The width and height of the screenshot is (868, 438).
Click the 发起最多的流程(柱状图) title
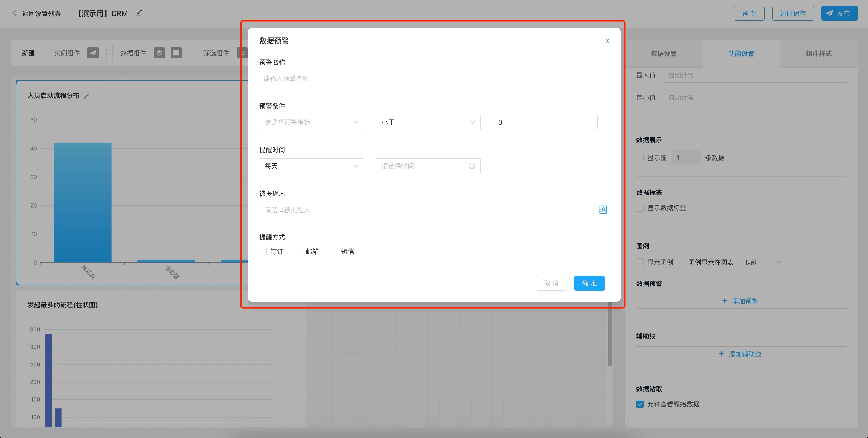tap(62, 305)
